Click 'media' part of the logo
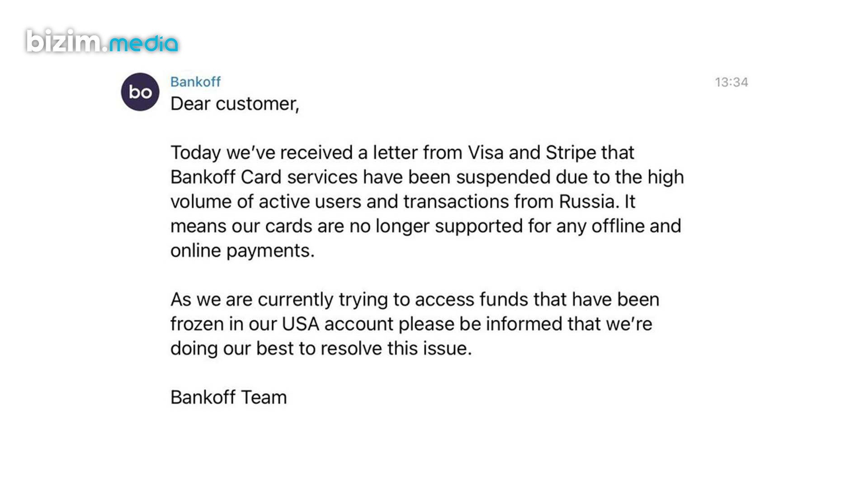Screen dimensions: 868x488 coord(144,44)
